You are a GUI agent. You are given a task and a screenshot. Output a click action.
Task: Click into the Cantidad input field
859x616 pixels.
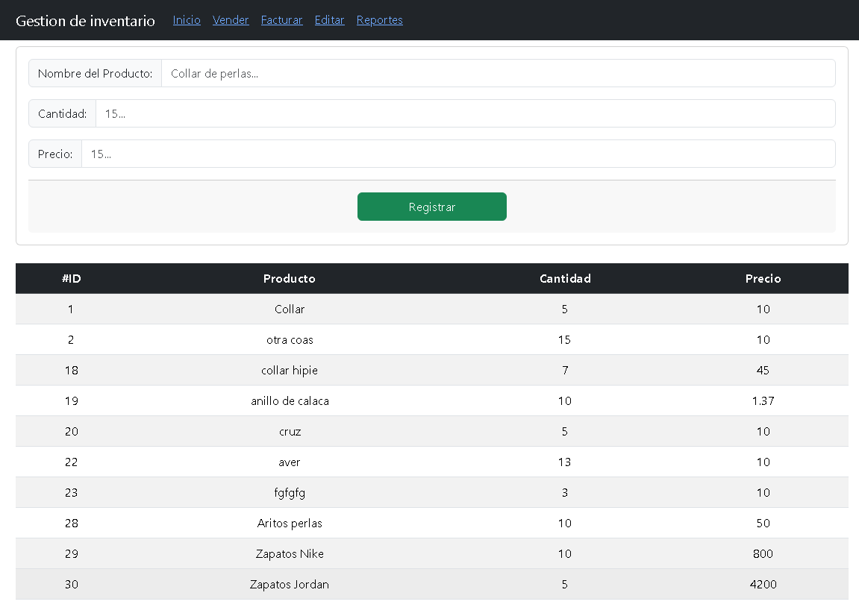click(x=465, y=114)
